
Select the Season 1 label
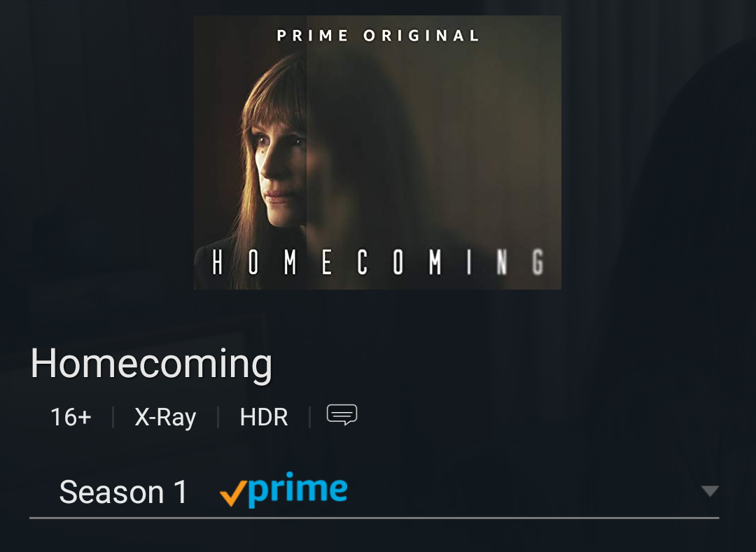[x=123, y=493]
